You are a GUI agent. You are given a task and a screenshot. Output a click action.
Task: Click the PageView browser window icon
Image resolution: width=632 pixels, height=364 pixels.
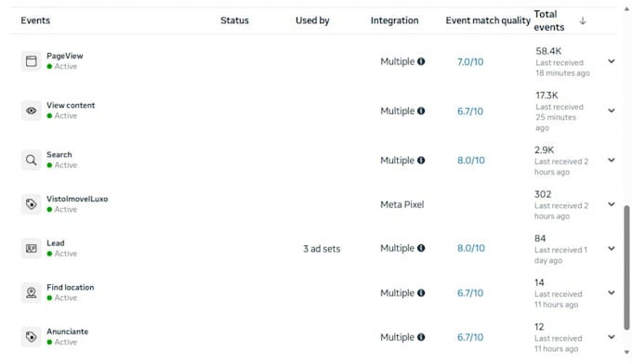pyautogui.click(x=31, y=61)
